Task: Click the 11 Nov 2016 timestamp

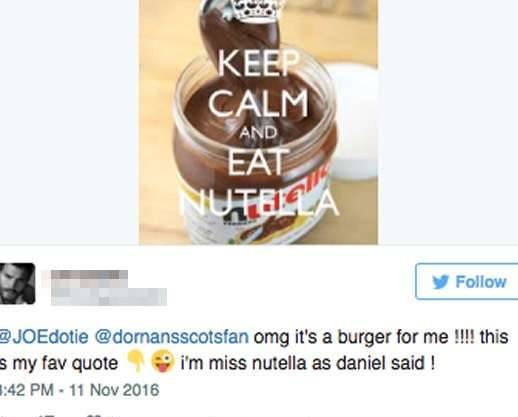Action: click(114, 390)
